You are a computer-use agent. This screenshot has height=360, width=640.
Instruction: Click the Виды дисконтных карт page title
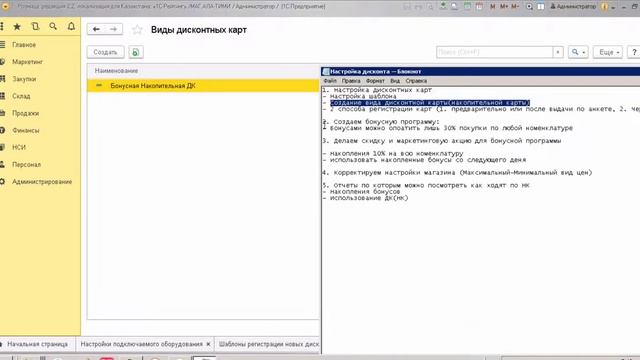coord(199,30)
